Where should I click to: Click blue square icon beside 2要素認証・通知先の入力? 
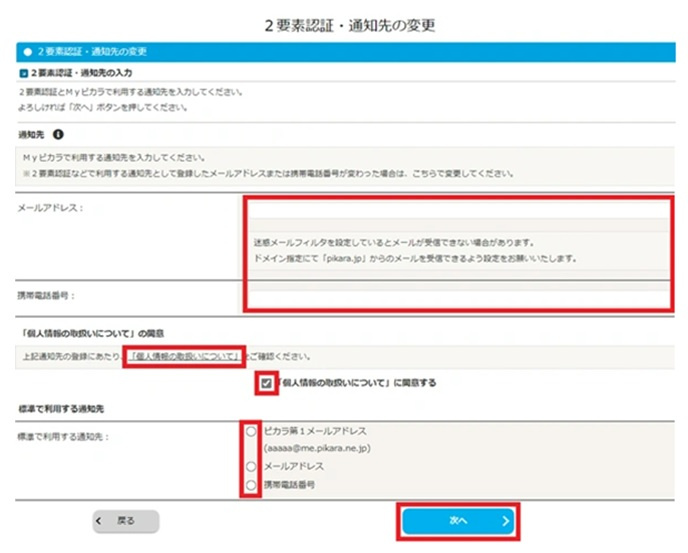point(24,73)
